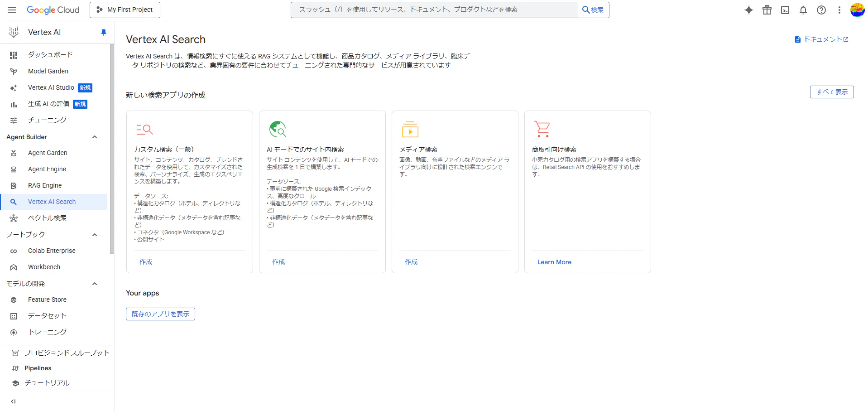Click the 新しい検索アプリの作成 heading
Image resolution: width=868 pixels, height=411 pixels.
(x=166, y=95)
